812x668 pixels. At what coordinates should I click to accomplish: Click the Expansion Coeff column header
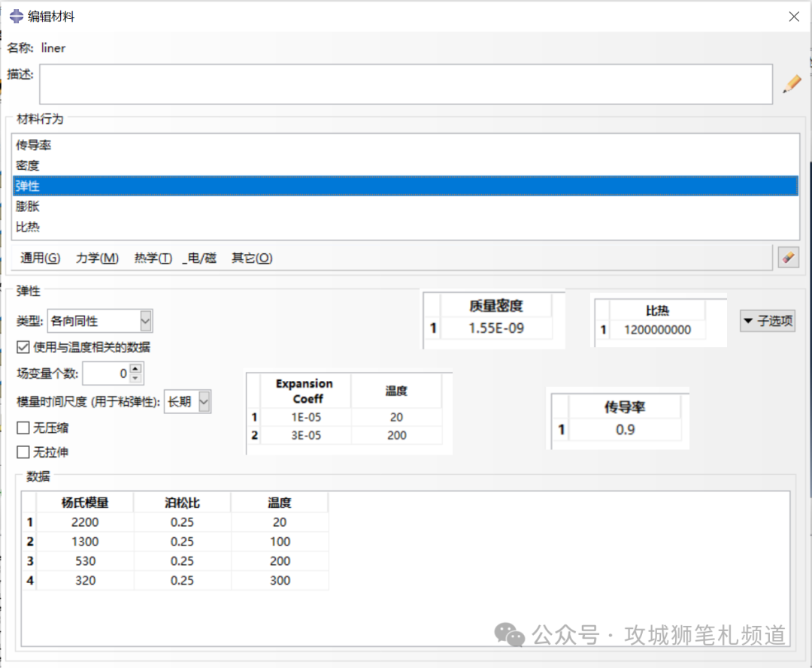point(304,391)
